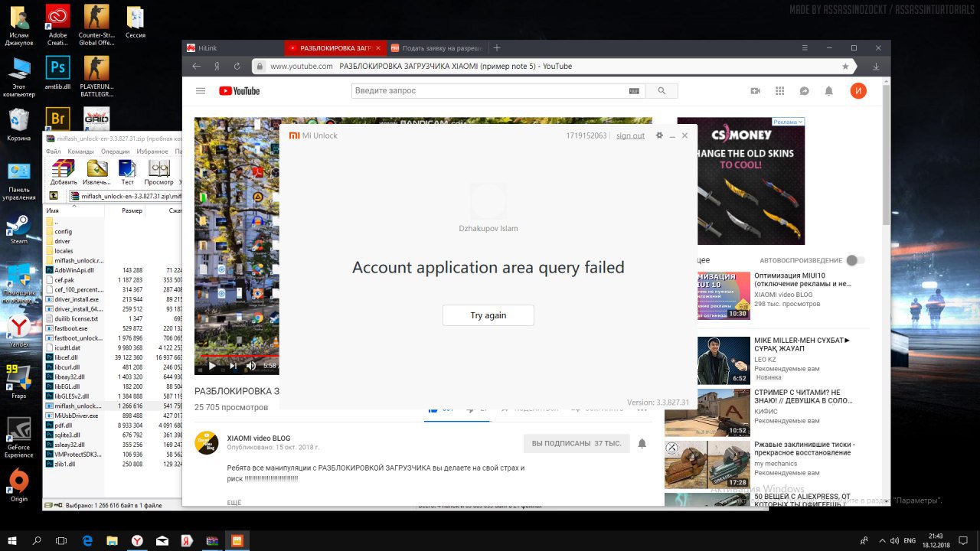980x551 pixels.
Task: Open СТРИМЕР С ЧИТАМИ video title
Action: [x=803, y=396]
